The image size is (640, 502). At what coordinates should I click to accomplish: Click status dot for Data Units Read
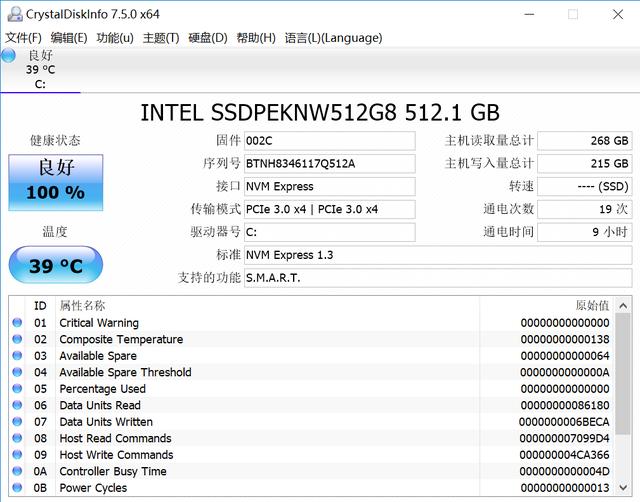click(17, 405)
